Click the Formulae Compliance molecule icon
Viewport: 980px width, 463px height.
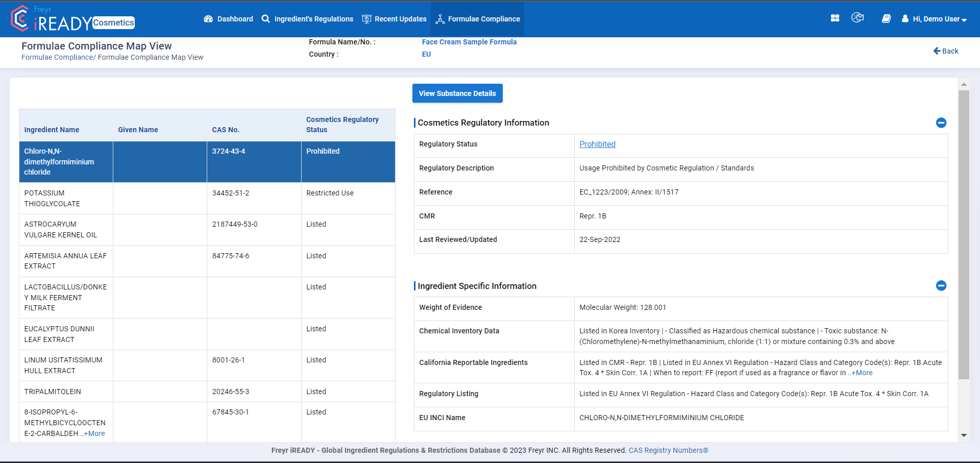click(440, 19)
